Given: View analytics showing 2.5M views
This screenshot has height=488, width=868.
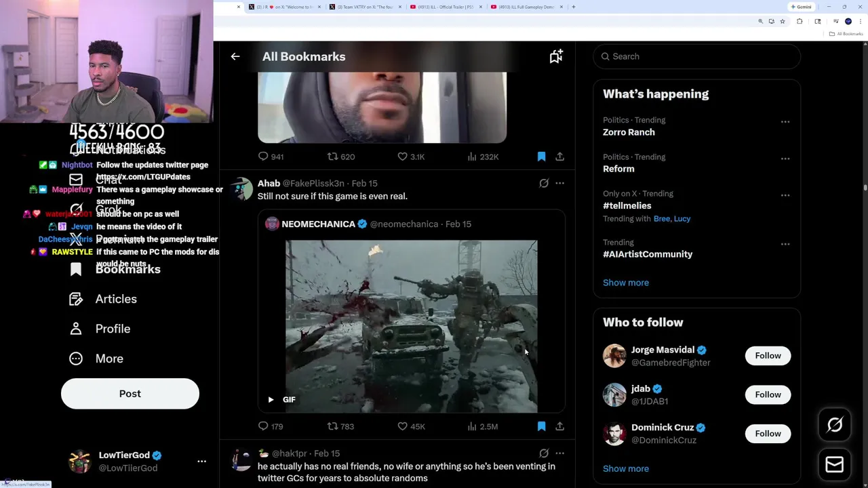Looking at the screenshot, I should point(483,426).
